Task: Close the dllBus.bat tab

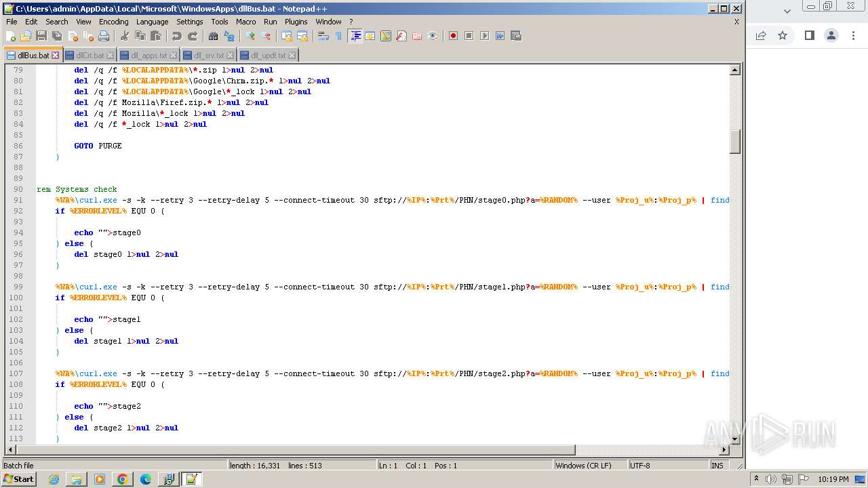Action: coord(56,56)
